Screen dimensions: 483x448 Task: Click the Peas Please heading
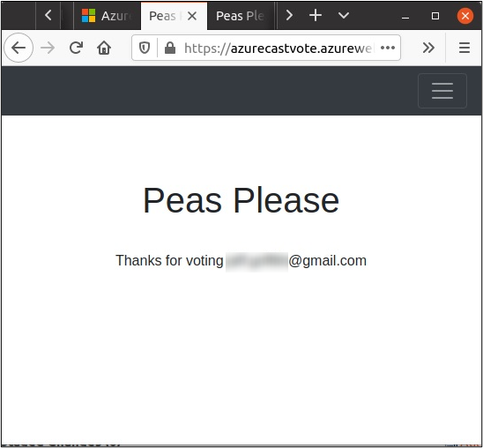[x=241, y=200]
